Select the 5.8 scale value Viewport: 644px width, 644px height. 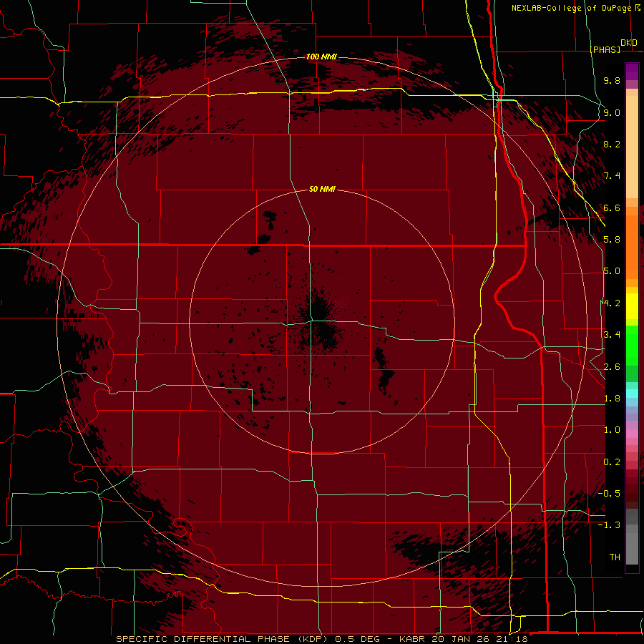tap(612, 240)
